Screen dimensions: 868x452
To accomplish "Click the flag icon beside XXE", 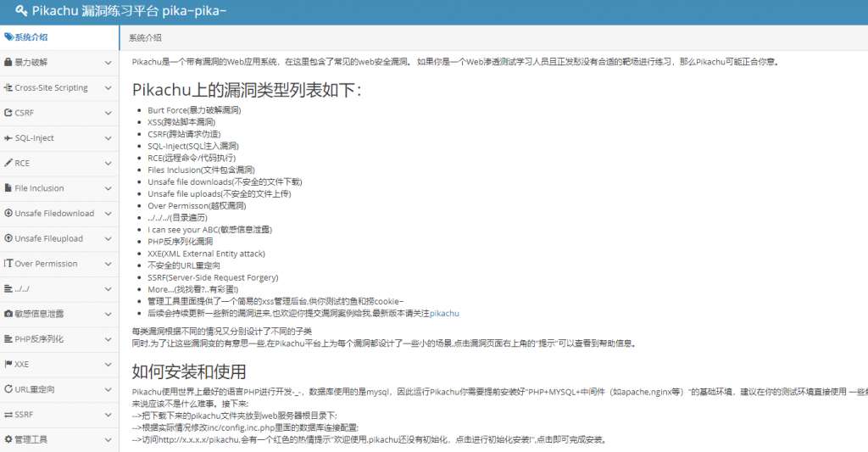I will [x=8, y=364].
